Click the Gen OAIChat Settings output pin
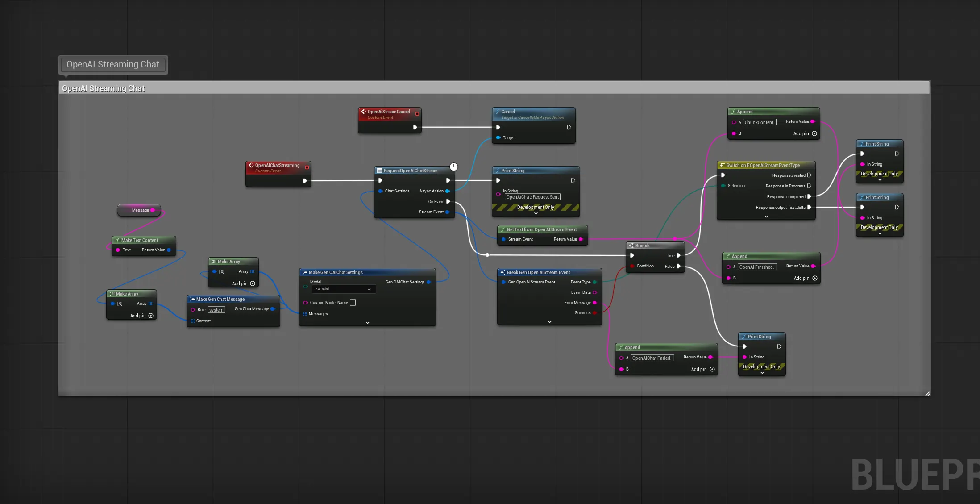This screenshot has width=980, height=504. coord(429,282)
